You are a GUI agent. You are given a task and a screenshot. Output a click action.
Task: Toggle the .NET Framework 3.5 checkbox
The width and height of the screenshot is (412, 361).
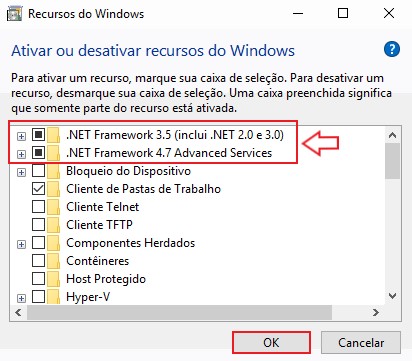39,135
